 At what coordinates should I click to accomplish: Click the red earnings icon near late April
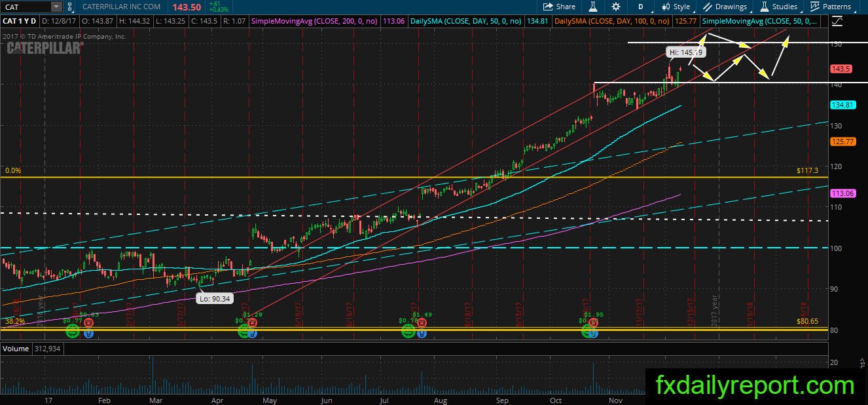(253, 323)
